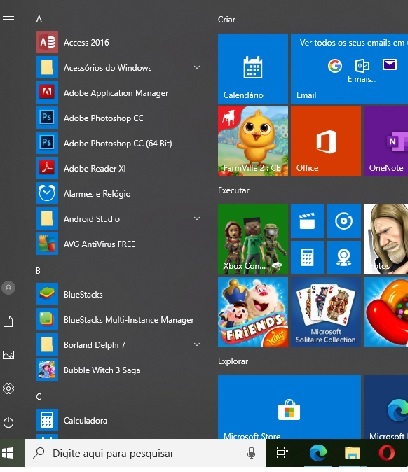
Task: Click the Windows Start button
Action: [8, 453]
